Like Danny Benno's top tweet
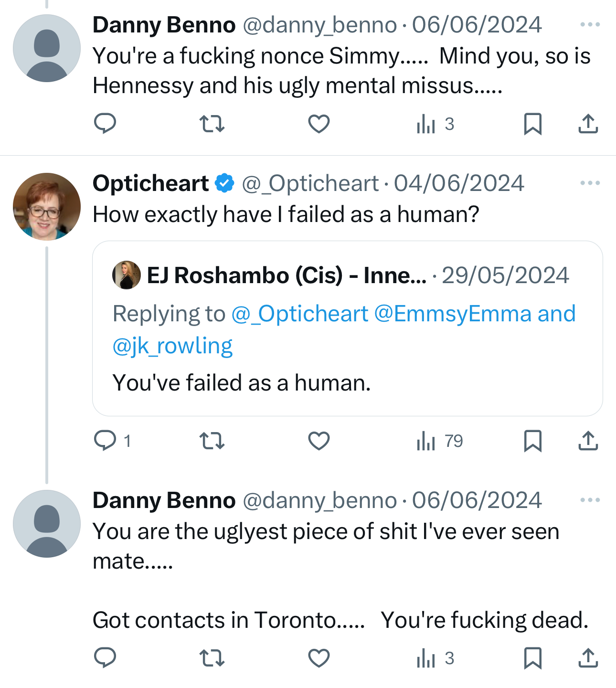The width and height of the screenshot is (616, 688). point(319,124)
